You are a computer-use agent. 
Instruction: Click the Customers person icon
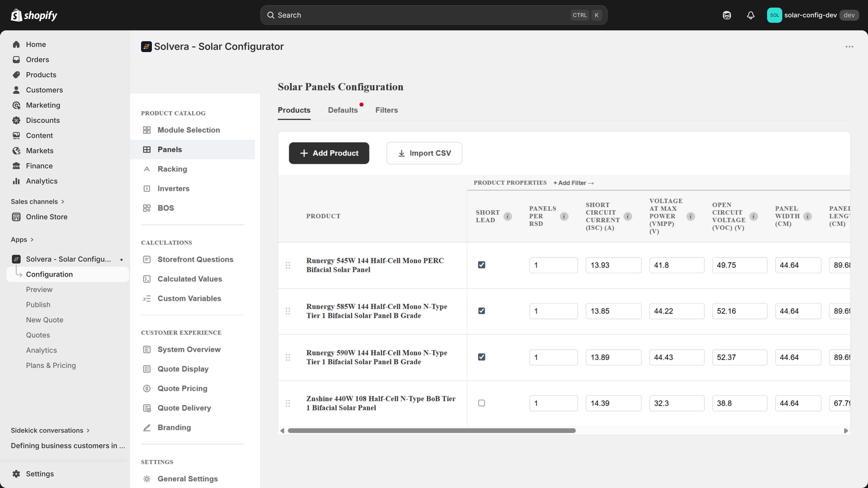pos(16,90)
